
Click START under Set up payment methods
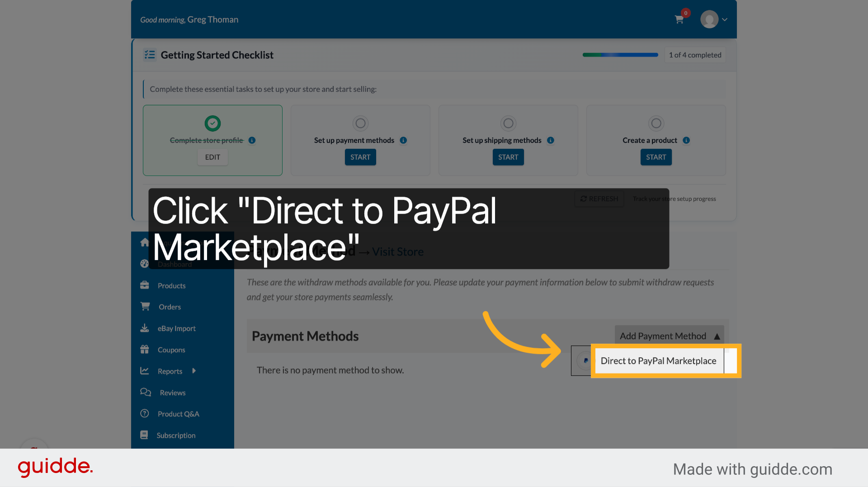pos(360,157)
